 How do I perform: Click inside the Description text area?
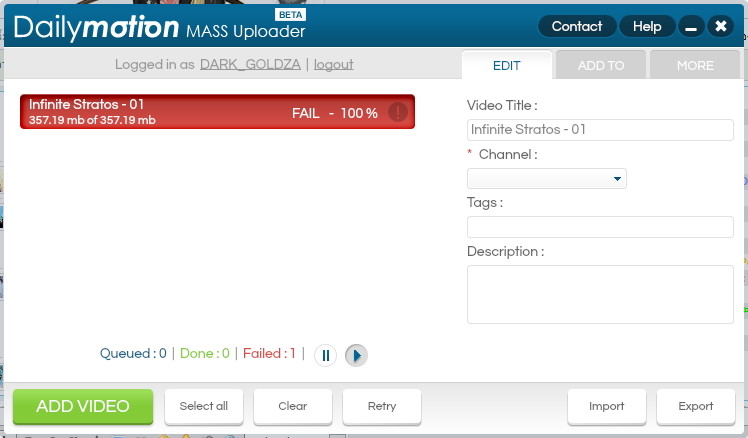coord(600,294)
